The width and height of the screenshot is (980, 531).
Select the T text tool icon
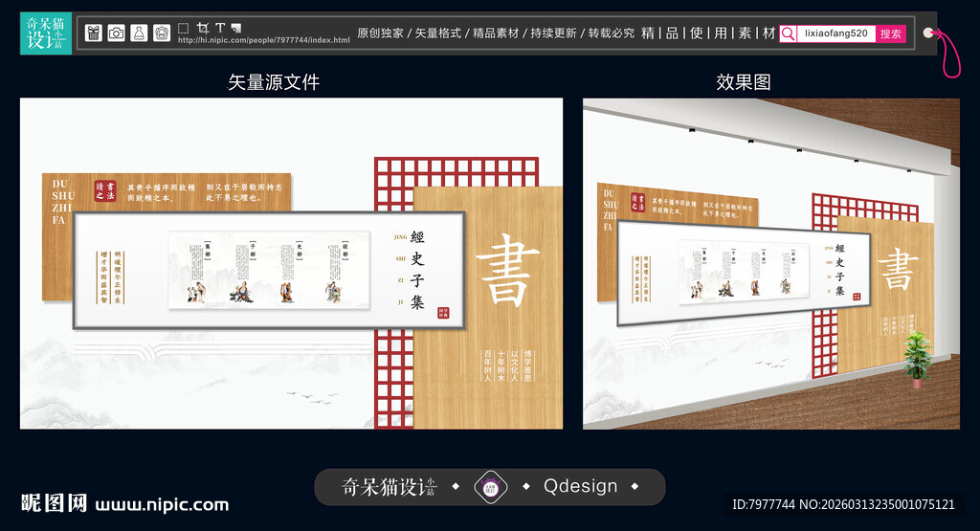[x=220, y=28]
